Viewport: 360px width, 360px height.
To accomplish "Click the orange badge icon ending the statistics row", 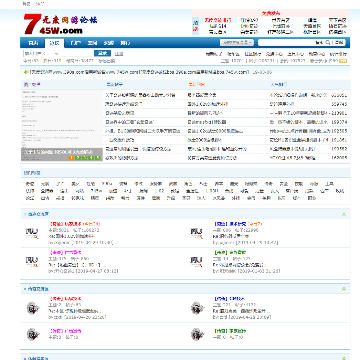I will pyautogui.click(x=343, y=61).
